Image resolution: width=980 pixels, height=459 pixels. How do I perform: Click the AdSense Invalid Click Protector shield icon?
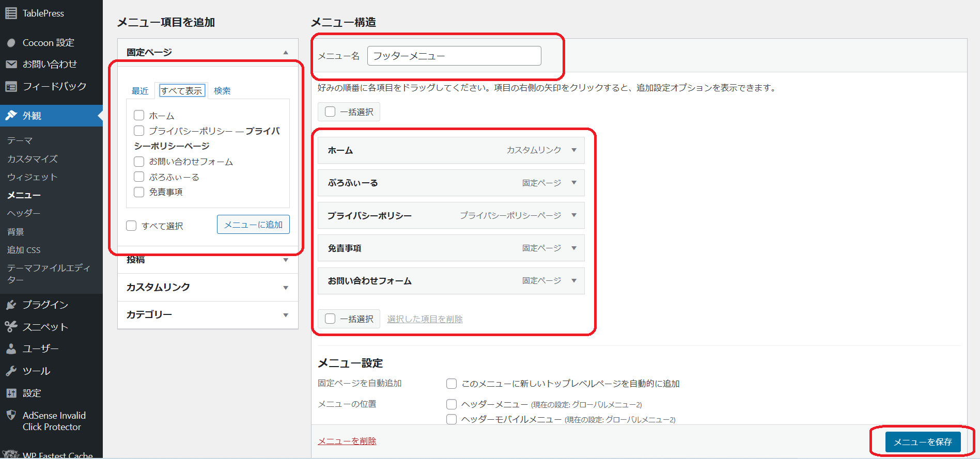tap(11, 415)
